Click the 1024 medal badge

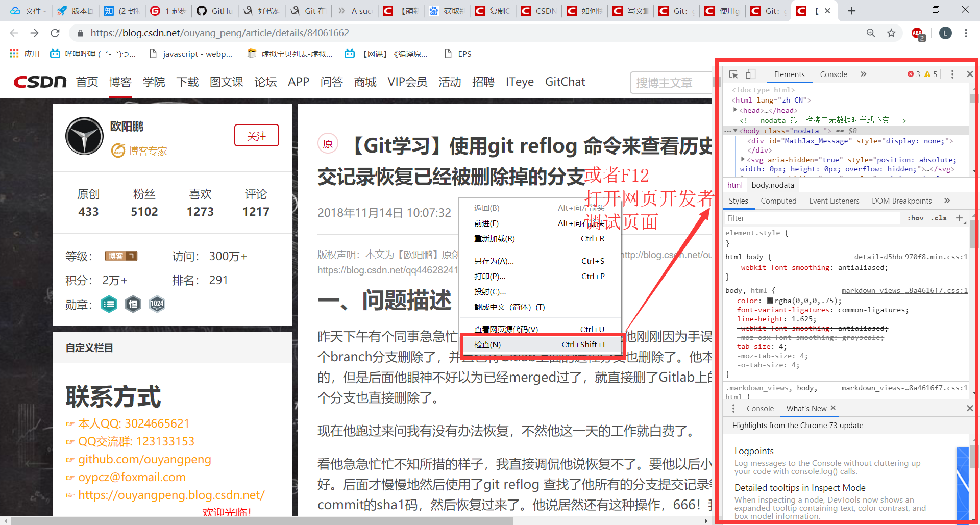(x=157, y=304)
